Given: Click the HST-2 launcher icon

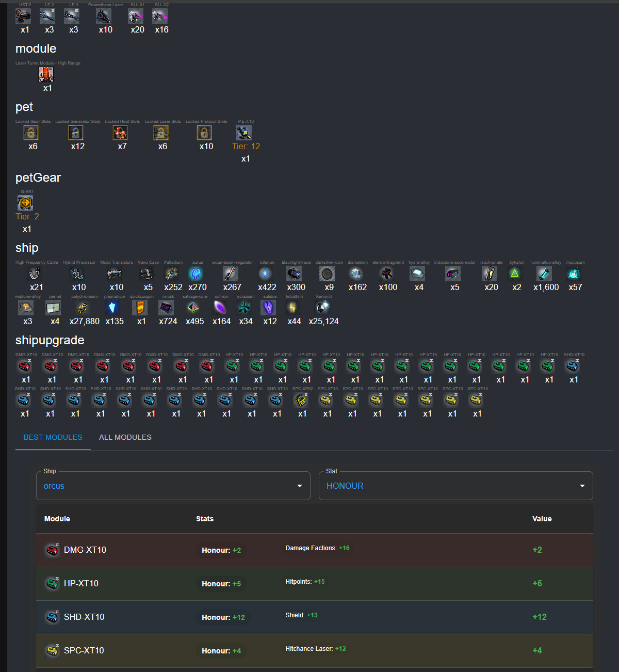Looking at the screenshot, I should pyautogui.click(x=23, y=16).
